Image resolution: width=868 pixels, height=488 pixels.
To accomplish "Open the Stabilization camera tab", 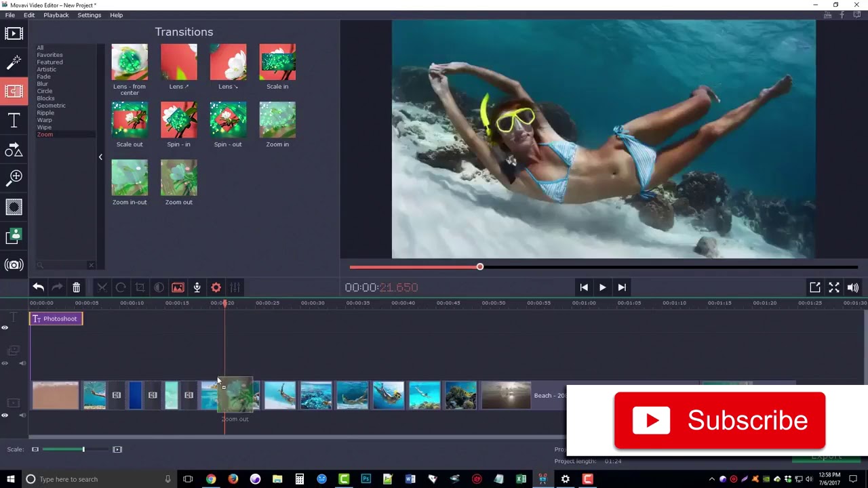I will (14, 265).
